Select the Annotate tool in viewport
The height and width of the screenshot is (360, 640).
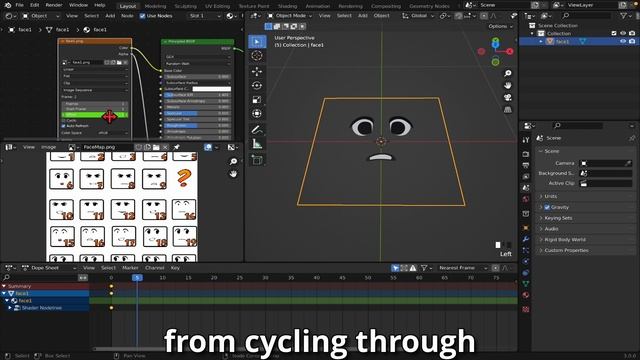257,130
